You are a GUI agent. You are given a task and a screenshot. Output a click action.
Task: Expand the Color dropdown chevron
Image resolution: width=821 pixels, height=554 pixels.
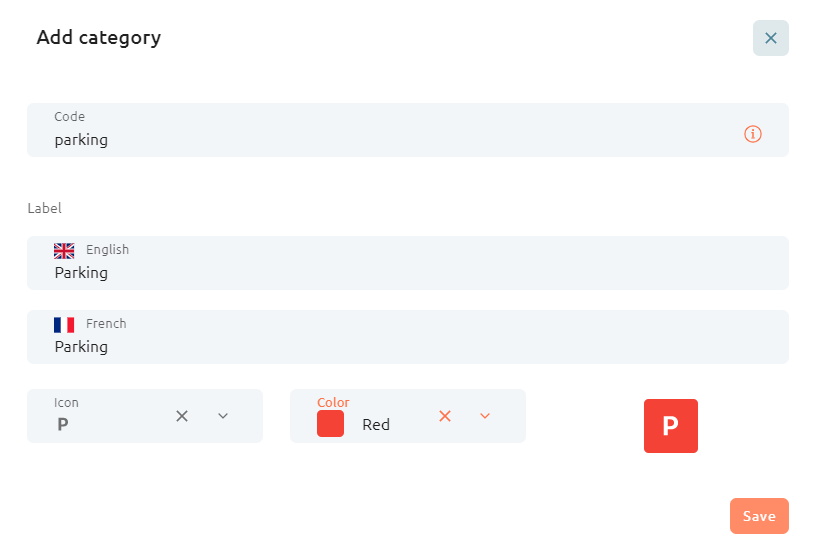pos(485,416)
